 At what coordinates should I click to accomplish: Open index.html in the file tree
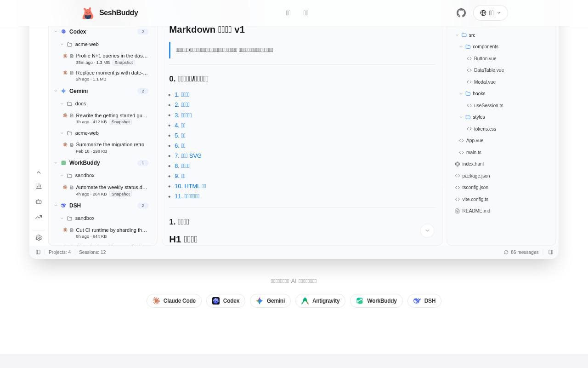473,164
